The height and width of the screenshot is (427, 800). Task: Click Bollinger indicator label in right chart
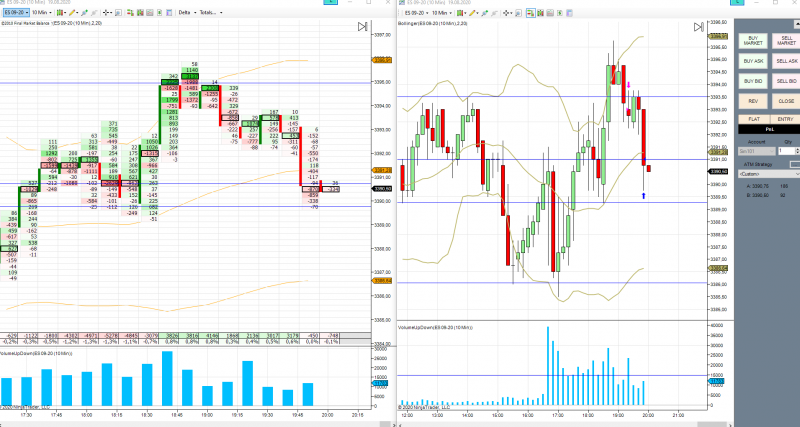(x=432, y=23)
